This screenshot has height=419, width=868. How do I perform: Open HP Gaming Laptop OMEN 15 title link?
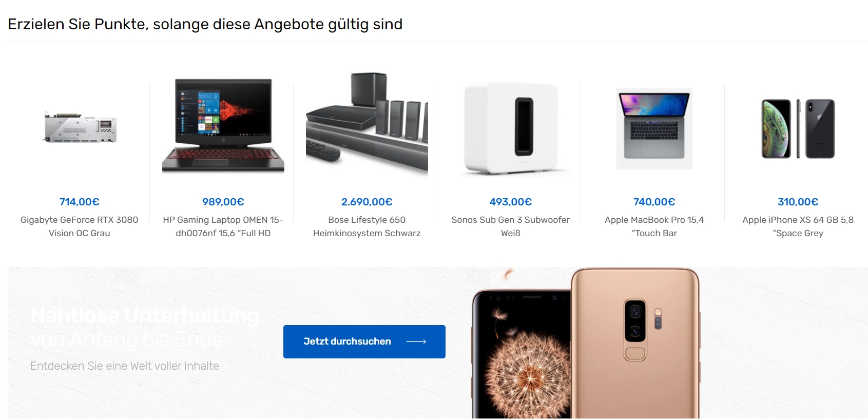[223, 226]
